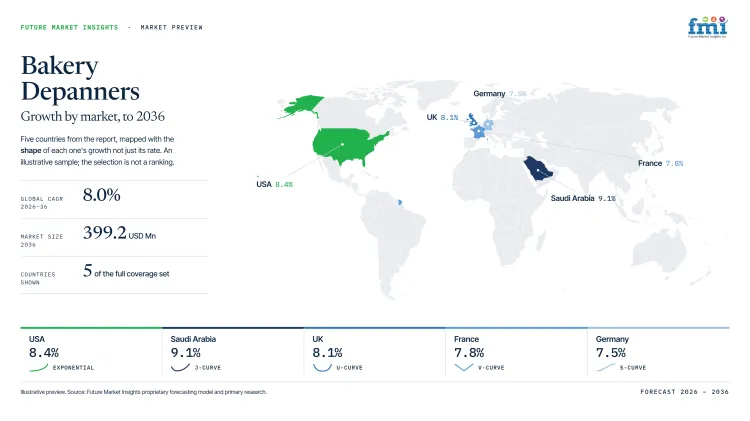Select the dark blue Saudi Arabia shape
750x421 pixels.
[538, 168]
